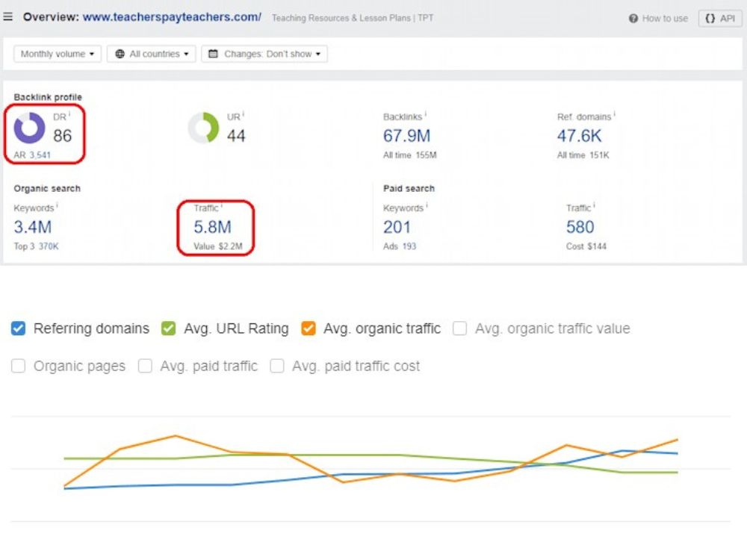Open paid Traffic value 580
Viewport: 747px width, 560px height.
pyautogui.click(x=580, y=227)
